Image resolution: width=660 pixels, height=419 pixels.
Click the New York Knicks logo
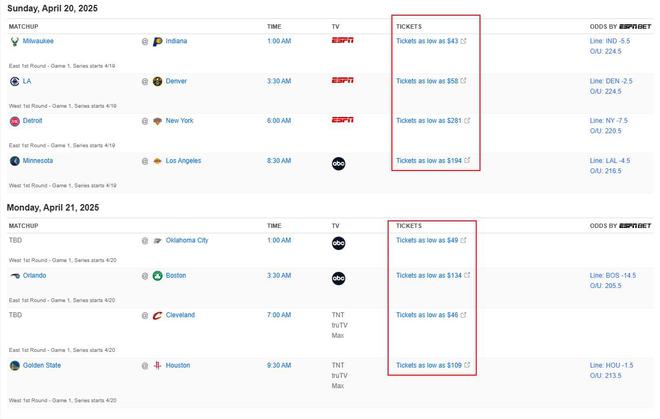[157, 121]
